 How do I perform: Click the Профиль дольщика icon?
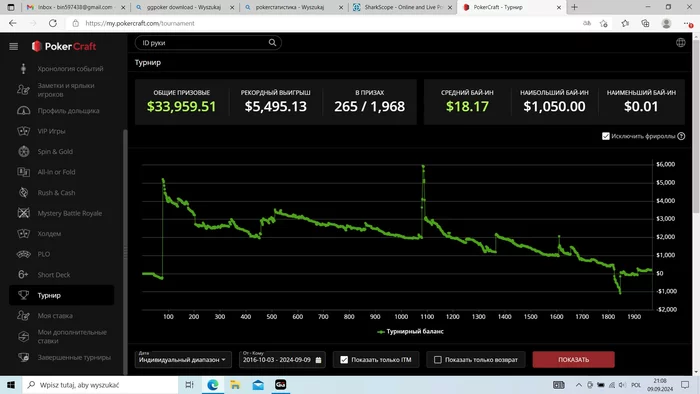tap(23, 110)
